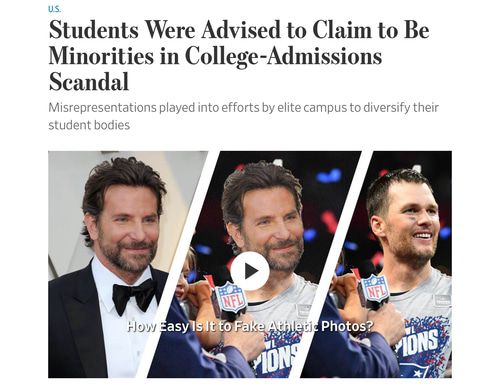Click the blue confetti blur at the top of the middle panel
This screenshot has height=387, width=500.
[x=329, y=175]
